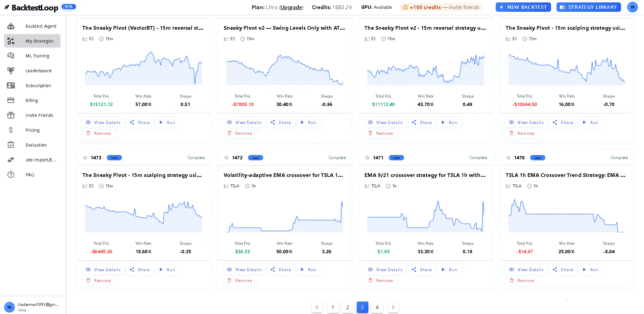Remove the Sneaky Pivot (VectorBT) strategy
The width and height of the screenshot is (644, 314).
click(99, 133)
